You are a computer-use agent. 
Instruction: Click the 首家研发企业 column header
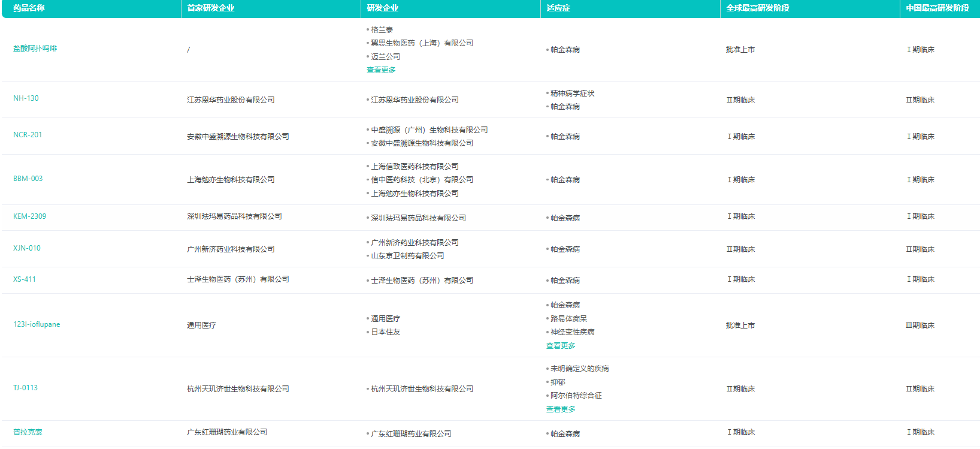[x=211, y=8]
